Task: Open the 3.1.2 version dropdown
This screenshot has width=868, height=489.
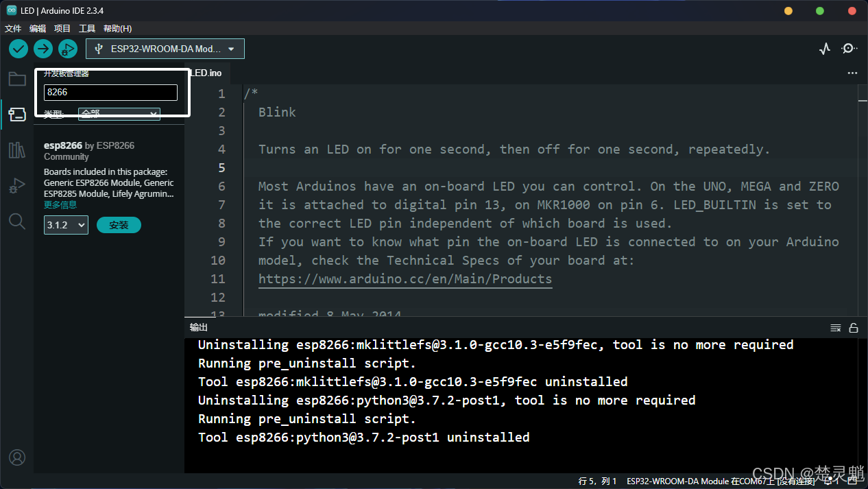Action: tap(66, 225)
